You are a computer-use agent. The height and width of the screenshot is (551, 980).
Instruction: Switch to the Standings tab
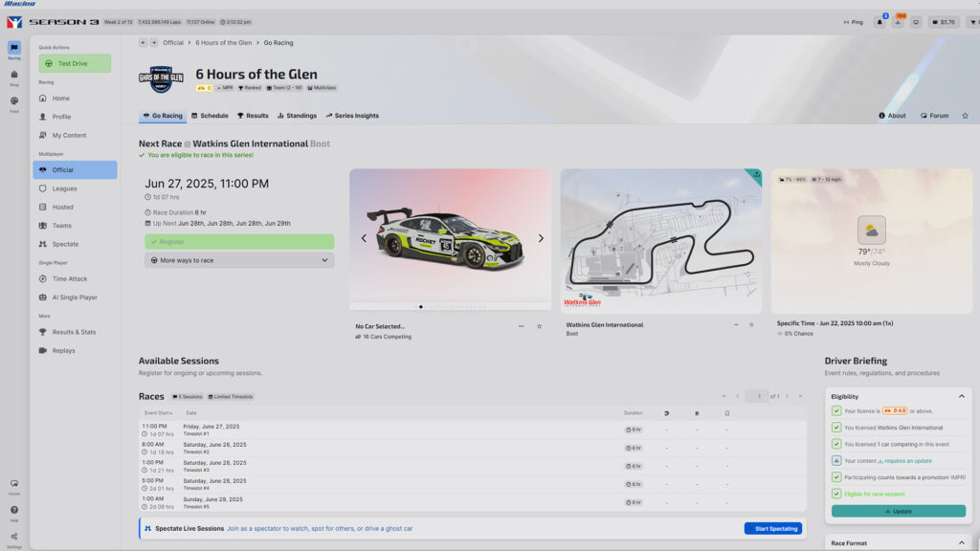click(x=297, y=116)
